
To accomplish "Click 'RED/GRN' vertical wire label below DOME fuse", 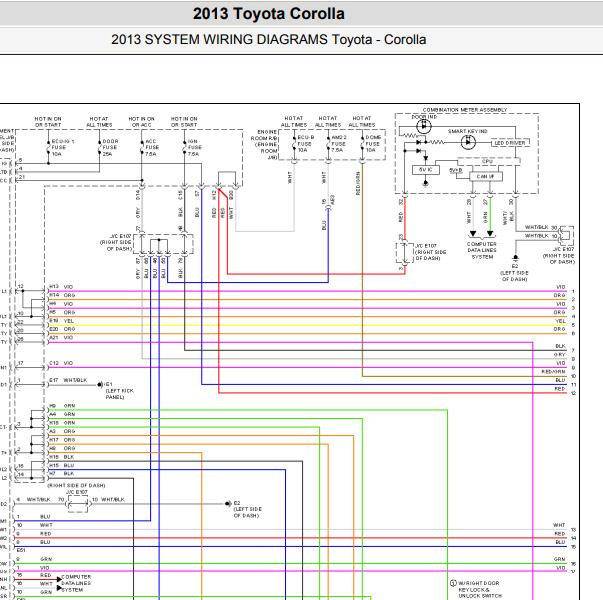I will point(358,183).
